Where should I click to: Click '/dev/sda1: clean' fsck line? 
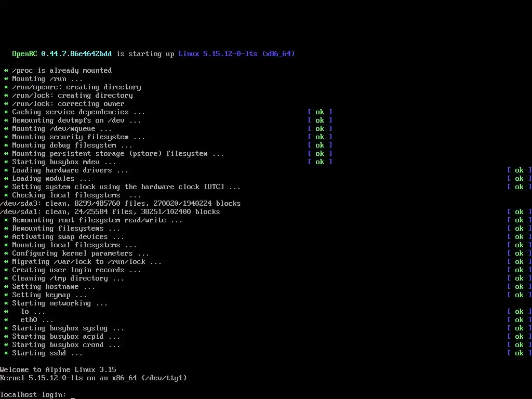tap(110, 212)
